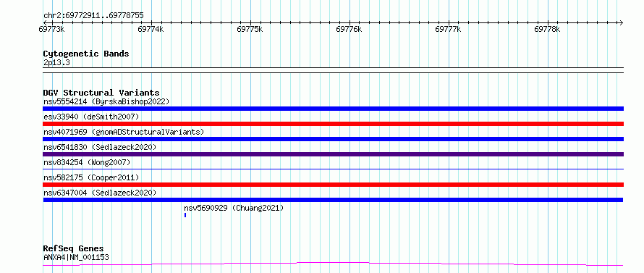Viewport: 644px width, 273px height.
Task: Click the ANXA4|NM_001153 gene label
Action: [x=76, y=257]
